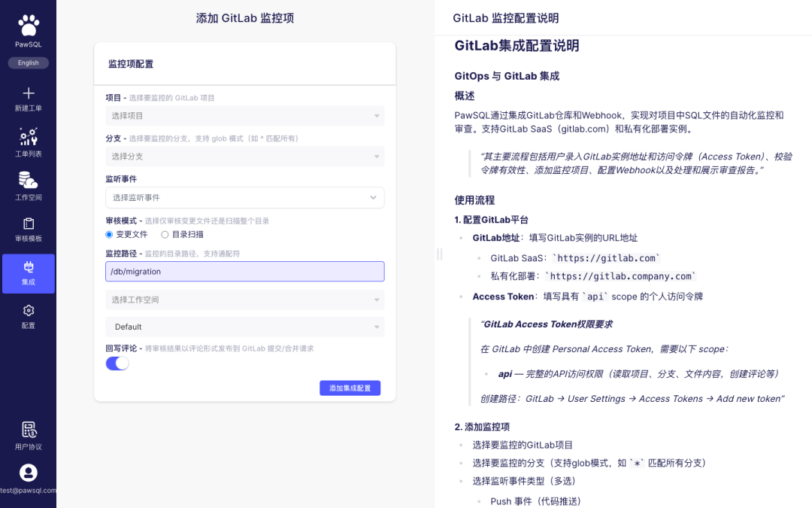Screen dimensions: 812x508
Task: Expand the 选择分支 dropdown
Action: click(x=245, y=157)
